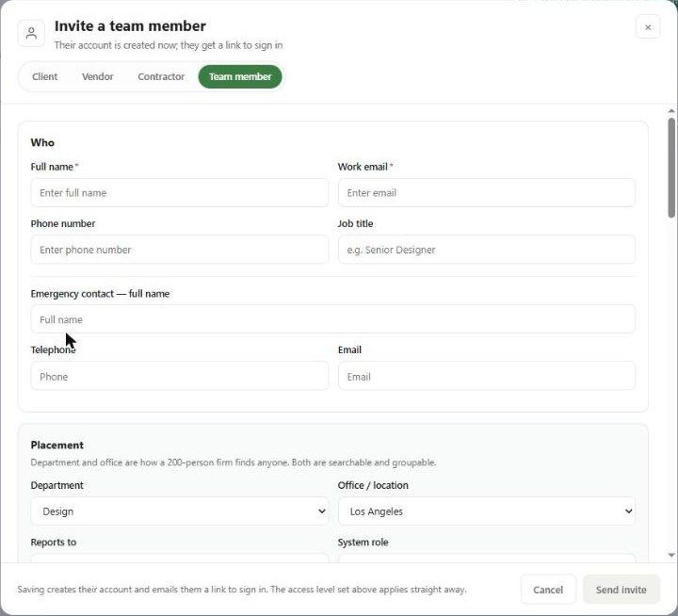This screenshot has height=616, width=678.
Task: Click the Phone number input field
Action: pos(180,250)
